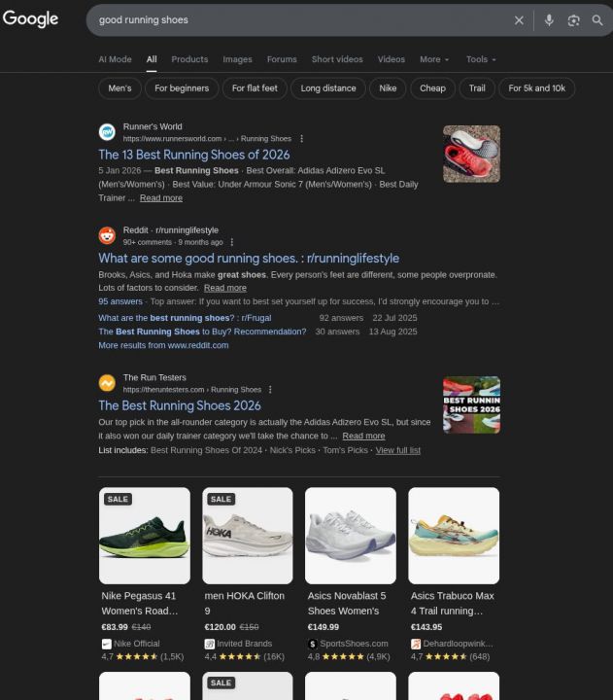Apply the Nike filter chip
Viewport: 613px width, 700px height.
pos(388,88)
